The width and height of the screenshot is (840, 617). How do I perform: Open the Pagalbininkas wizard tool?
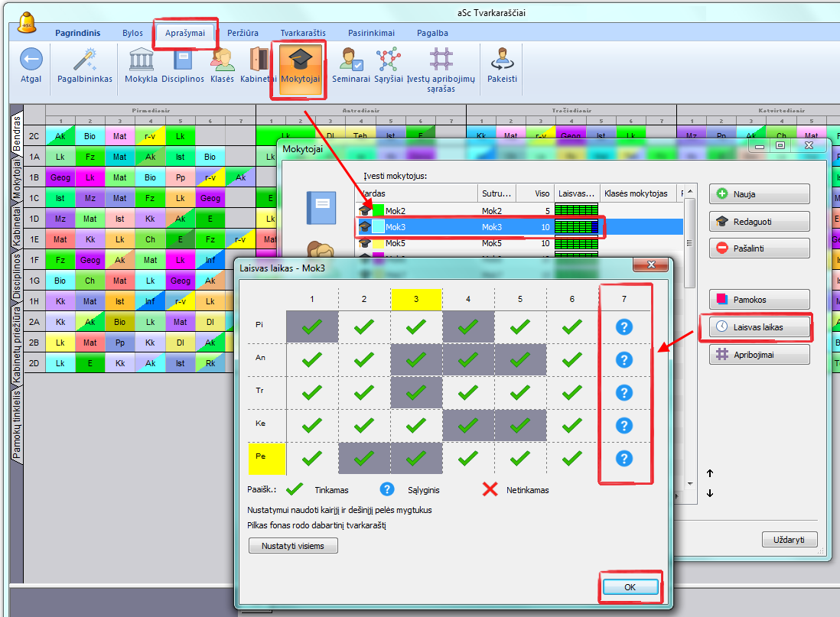(x=84, y=60)
